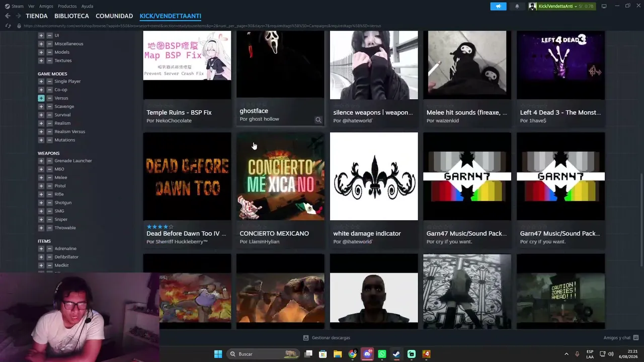
Task: Launch Microsoft Store from taskbar
Action: [323, 354]
